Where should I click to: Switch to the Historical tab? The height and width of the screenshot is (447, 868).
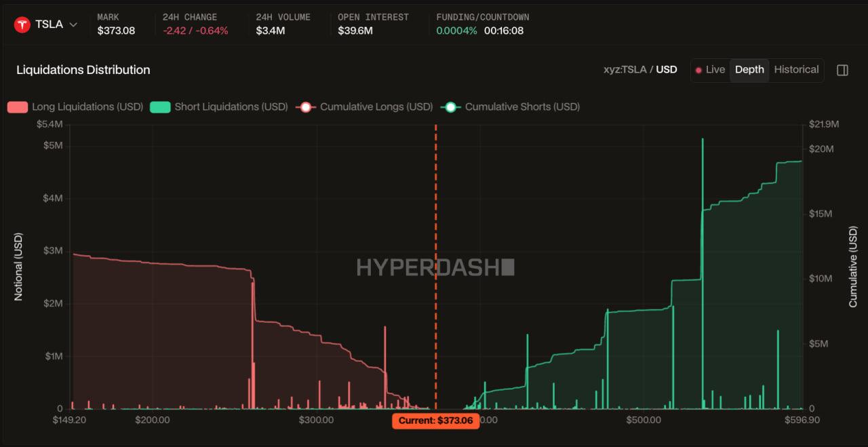click(x=796, y=69)
